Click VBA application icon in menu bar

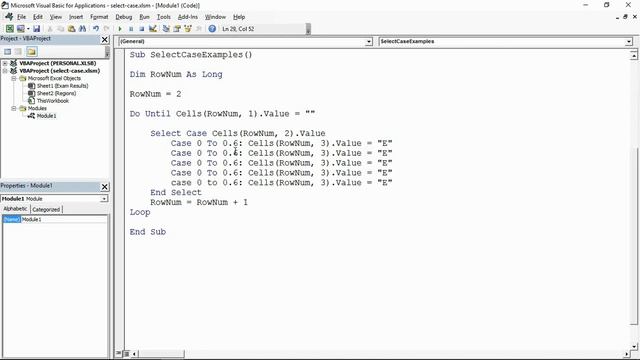point(9,16)
